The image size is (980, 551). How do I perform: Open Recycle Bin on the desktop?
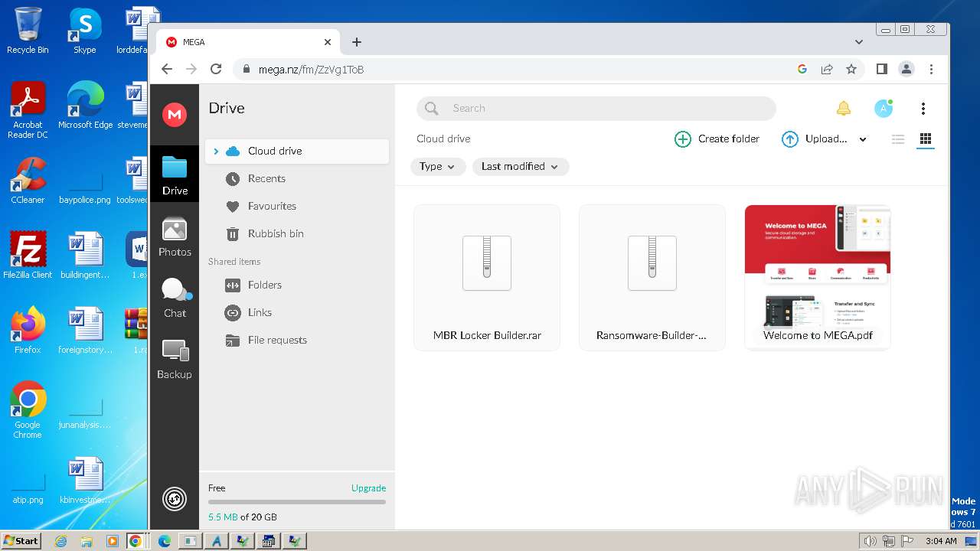[28, 31]
